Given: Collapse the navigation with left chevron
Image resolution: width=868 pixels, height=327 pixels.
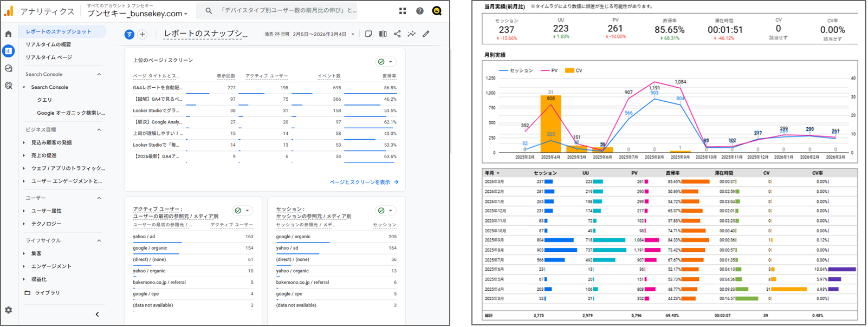Looking at the screenshot, I should tap(98, 315).
